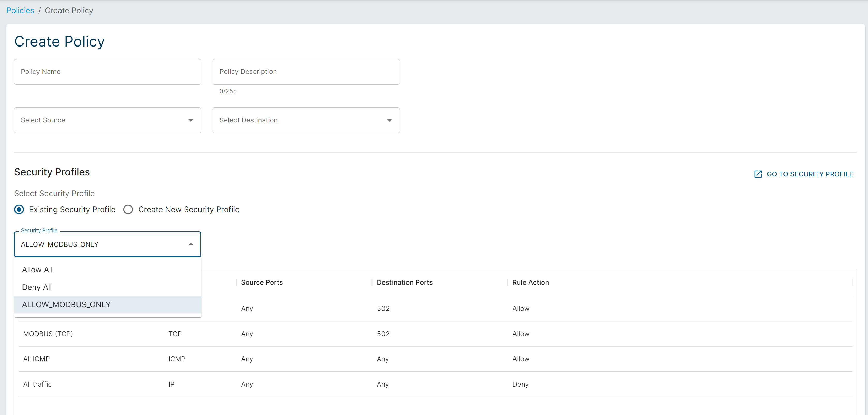Open GO TO SECURITY PROFILE link

tap(809, 174)
